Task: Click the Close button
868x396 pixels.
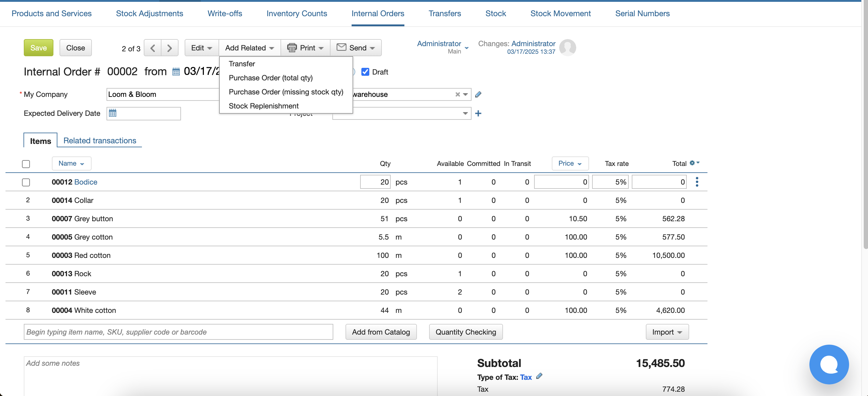Action: pyautogui.click(x=75, y=48)
